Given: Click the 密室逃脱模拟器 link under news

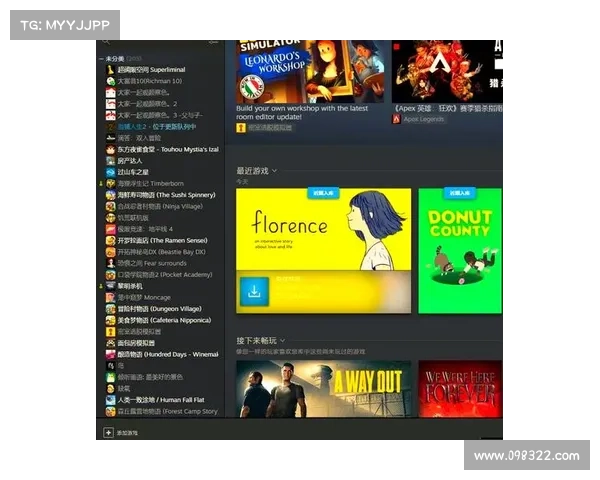Looking at the screenshot, I should (x=270, y=128).
